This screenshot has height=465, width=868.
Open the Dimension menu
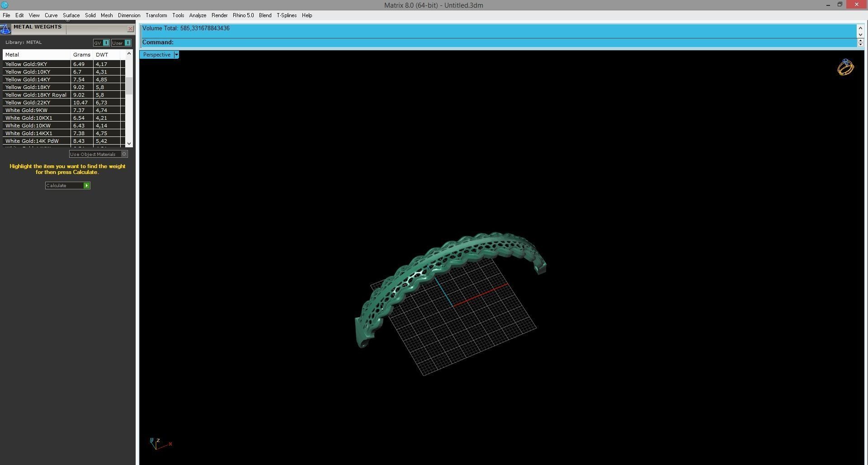129,15
